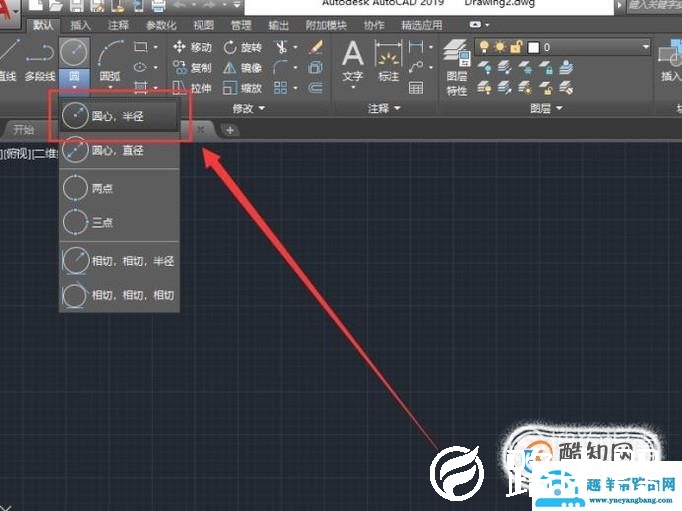Screen dimensions: 682x511
Task: Click the 复制 copy tool
Action: [x=192, y=67]
